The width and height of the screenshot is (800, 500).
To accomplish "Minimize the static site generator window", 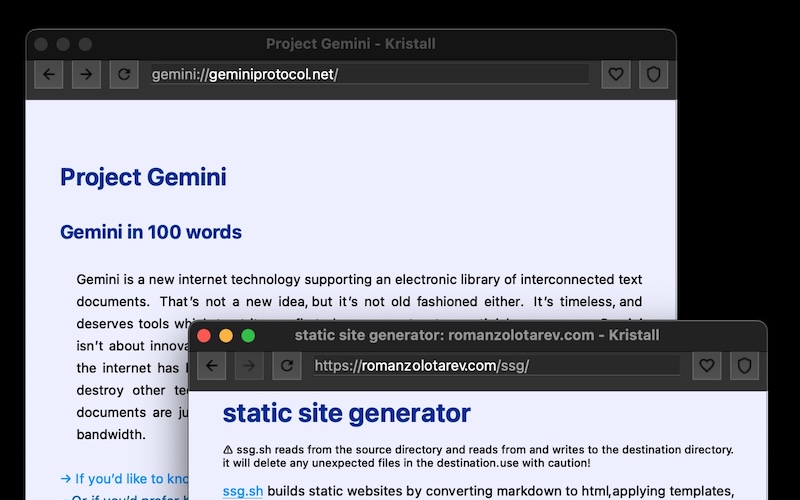I will pos(226,336).
